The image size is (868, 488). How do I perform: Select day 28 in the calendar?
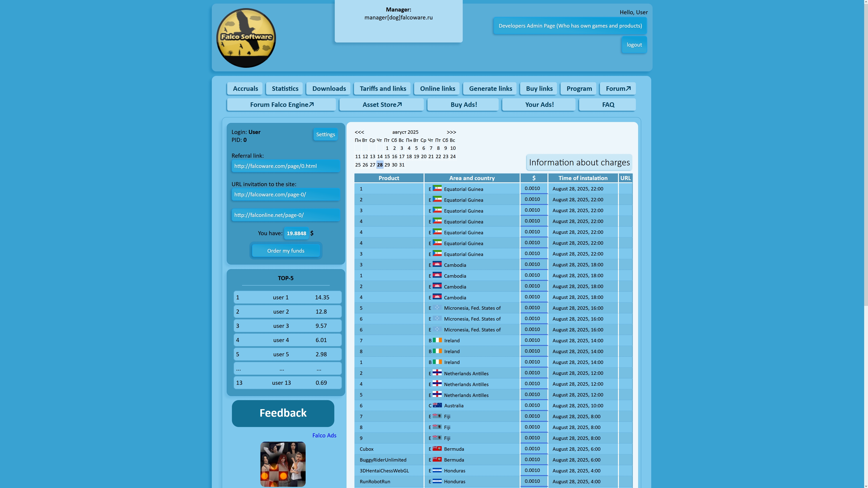point(380,165)
